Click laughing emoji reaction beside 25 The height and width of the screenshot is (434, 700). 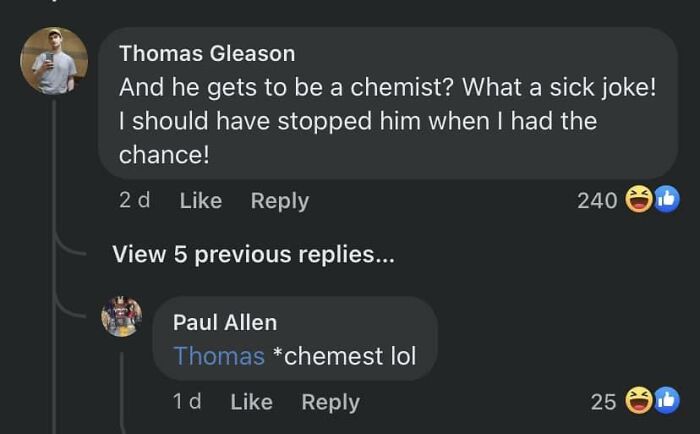tap(637, 402)
